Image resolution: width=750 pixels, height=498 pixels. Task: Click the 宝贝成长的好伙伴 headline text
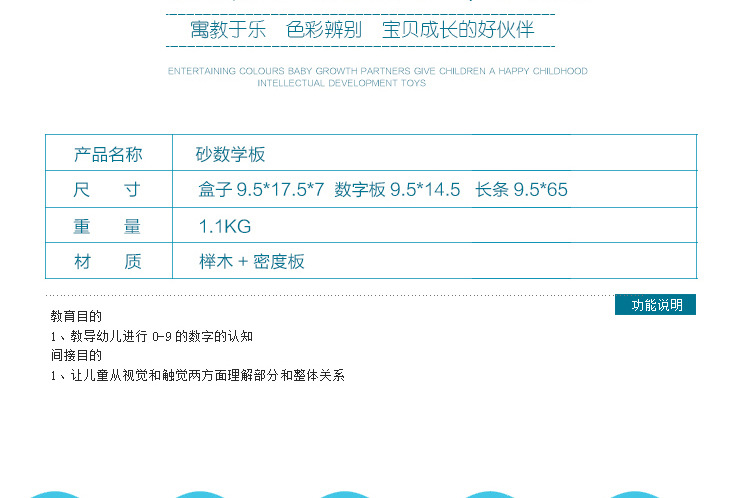(458, 30)
